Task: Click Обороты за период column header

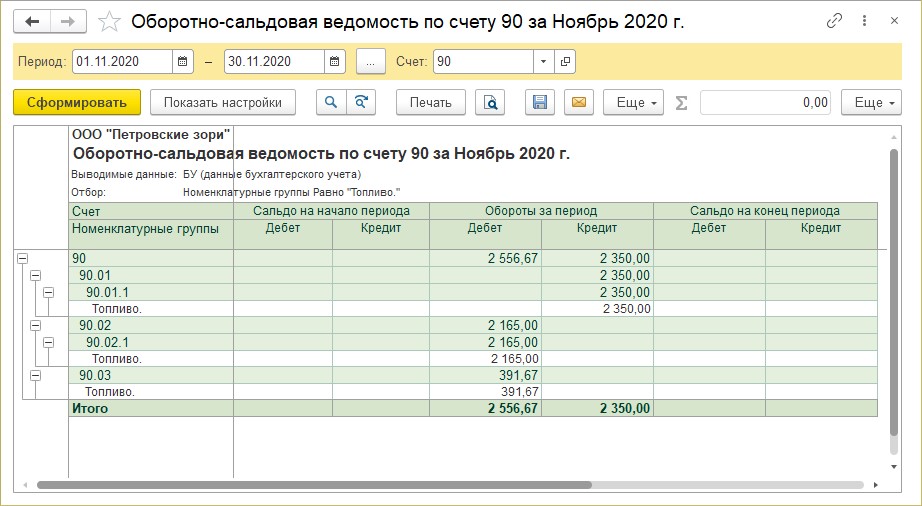Action: pos(541,211)
